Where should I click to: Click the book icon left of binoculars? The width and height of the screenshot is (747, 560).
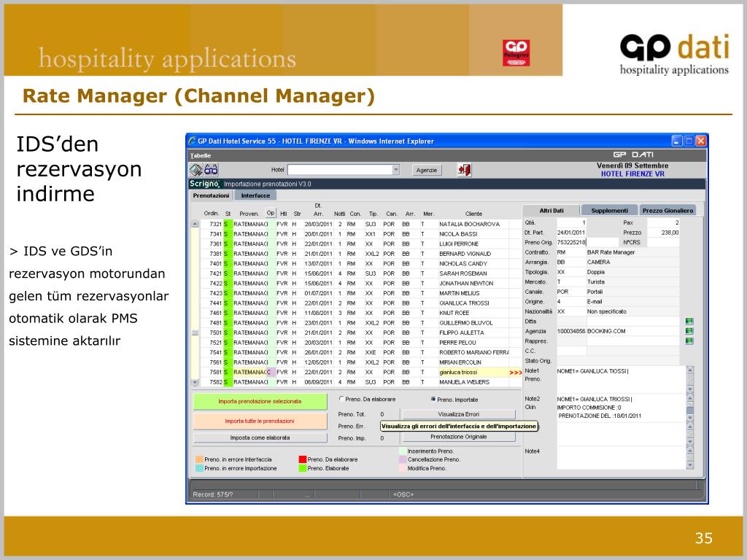point(196,170)
